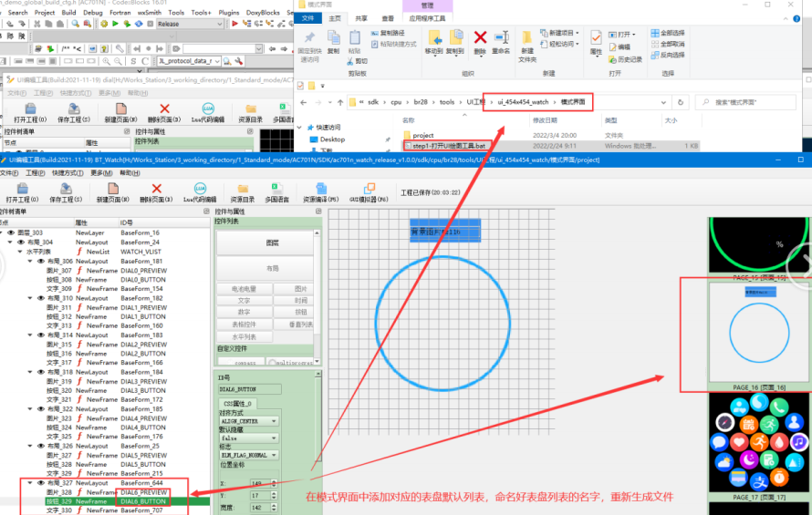This screenshot has height=515, width=812.
Task: Toggle visibility eye of 布局_322
Action: (x=40, y=409)
